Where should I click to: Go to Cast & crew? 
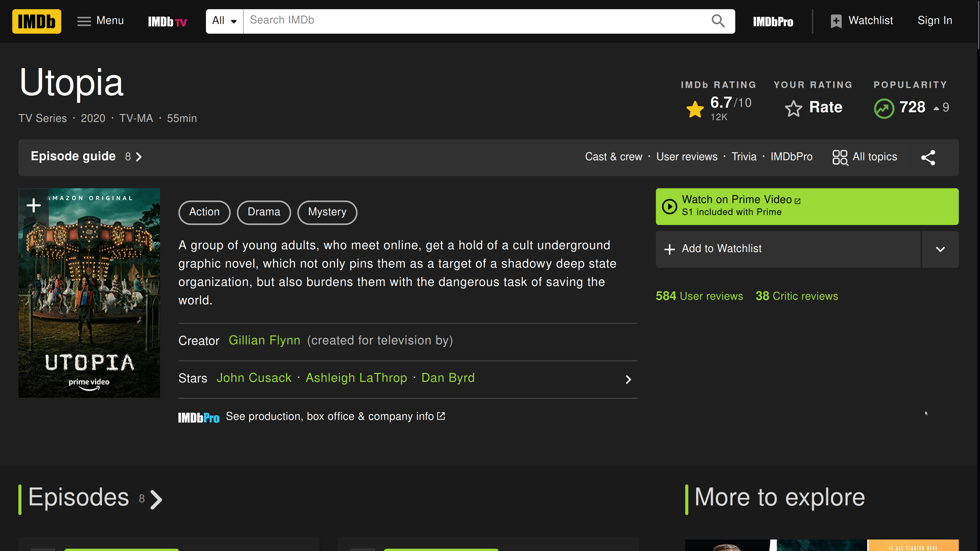[x=613, y=157]
